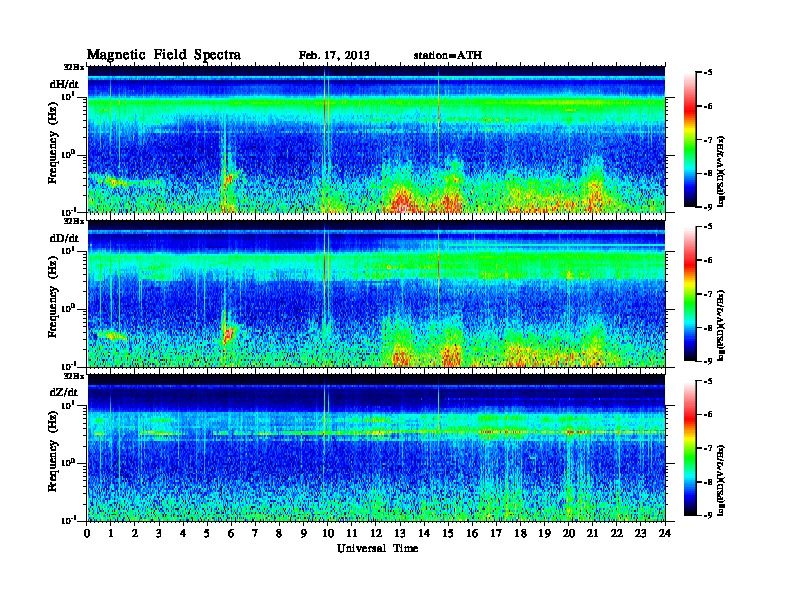Click hour "22" on the time axis
792x612 pixels.
(x=617, y=533)
